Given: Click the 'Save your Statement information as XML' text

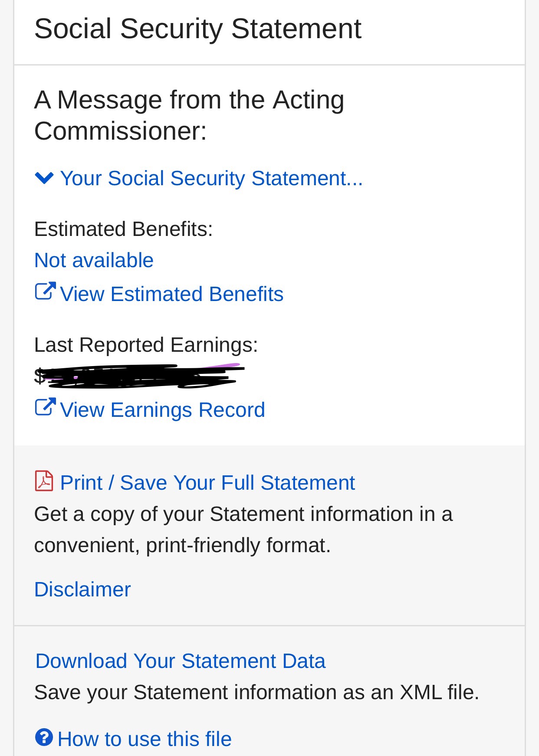Looking at the screenshot, I should [256, 692].
